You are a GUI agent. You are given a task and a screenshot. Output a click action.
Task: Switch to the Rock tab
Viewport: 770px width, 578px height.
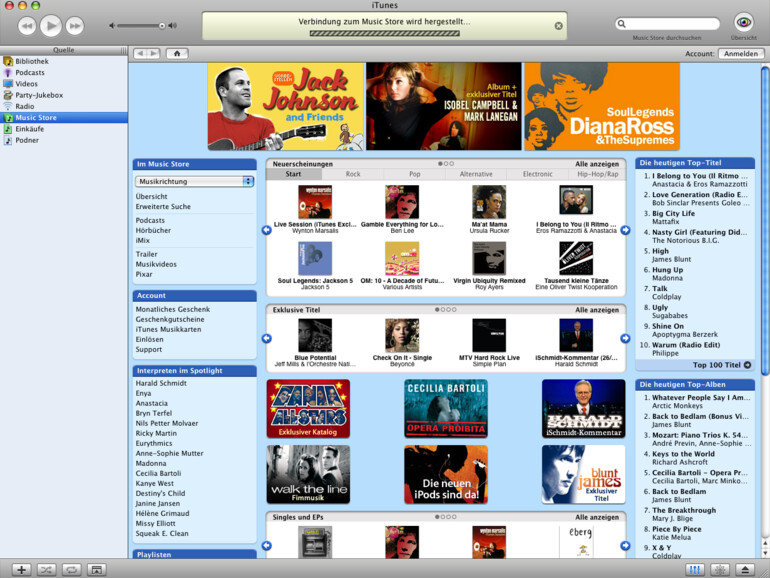[x=353, y=174]
